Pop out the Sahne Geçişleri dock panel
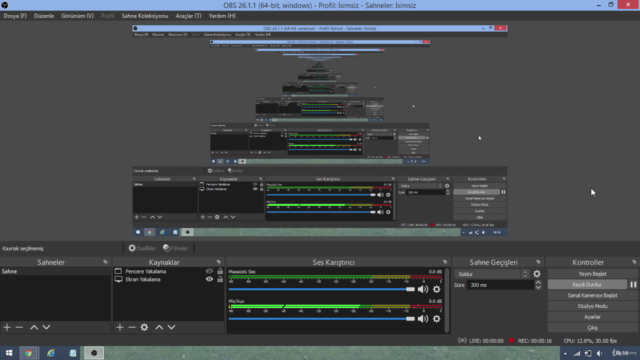Screen dimensions: 640x360 click(538, 262)
